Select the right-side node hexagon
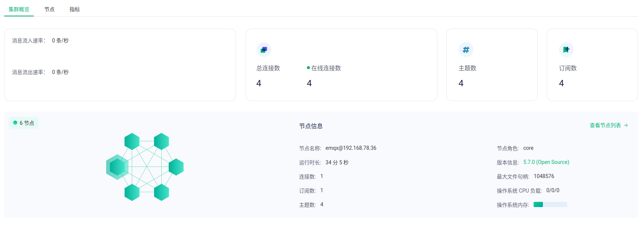Image resolution: width=644 pixels, height=229 pixels. (176, 167)
